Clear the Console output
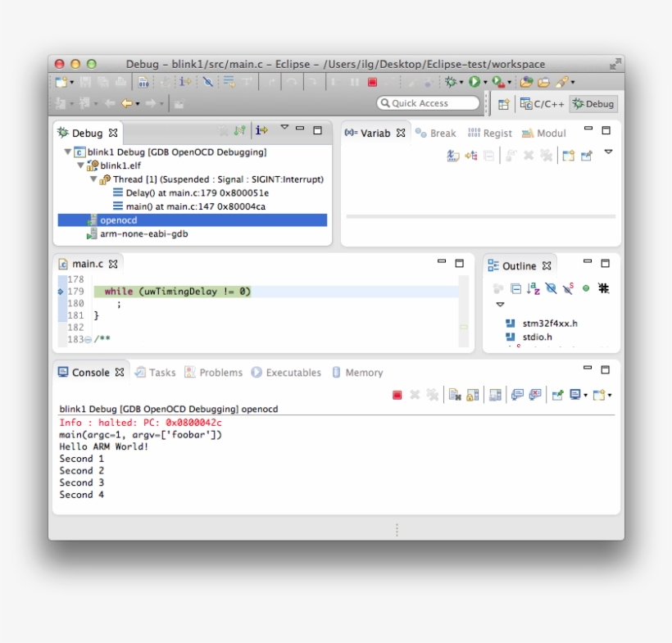The height and width of the screenshot is (643, 672). [452, 393]
